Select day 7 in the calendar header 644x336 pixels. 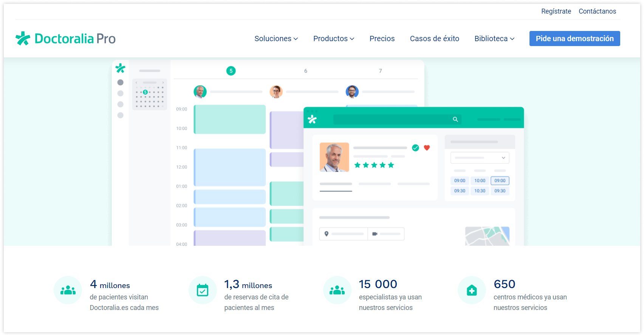pyautogui.click(x=380, y=71)
